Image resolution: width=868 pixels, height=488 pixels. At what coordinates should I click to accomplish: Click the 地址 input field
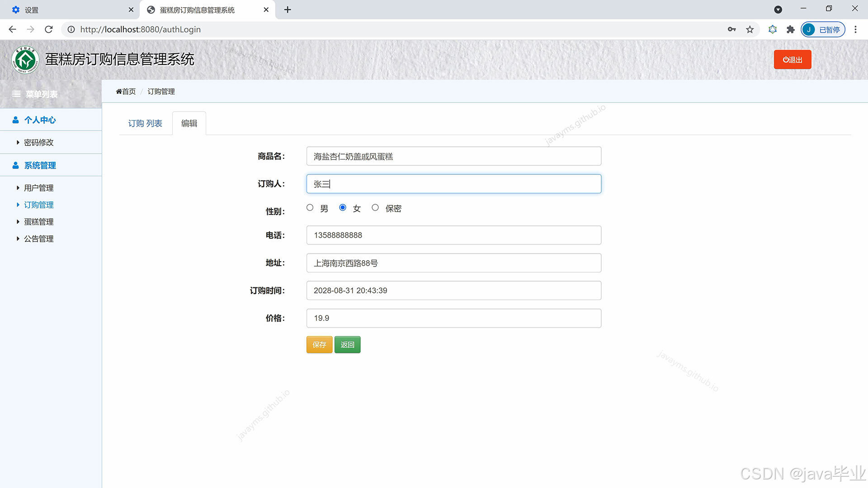454,263
